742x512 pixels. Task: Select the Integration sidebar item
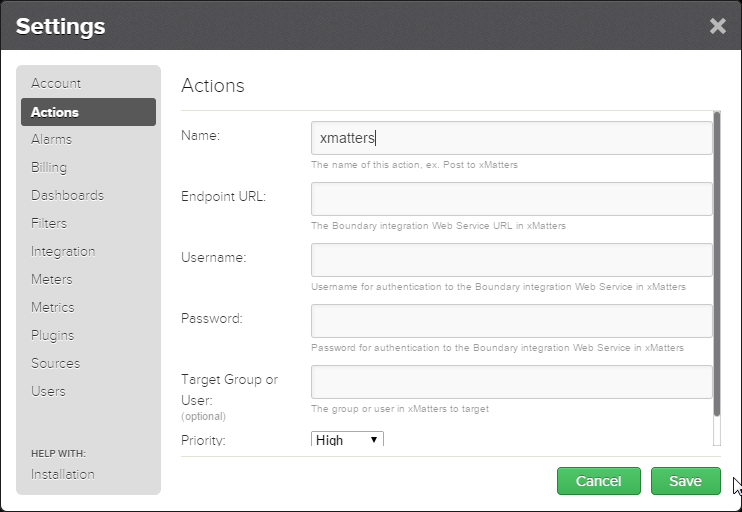click(63, 251)
